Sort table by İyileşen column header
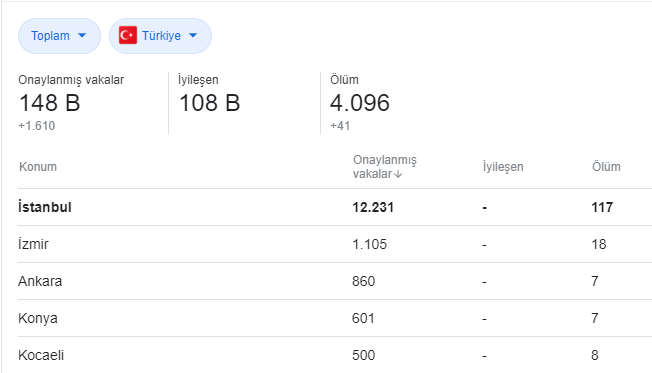Screen dimensions: 652x373 [x=503, y=167]
